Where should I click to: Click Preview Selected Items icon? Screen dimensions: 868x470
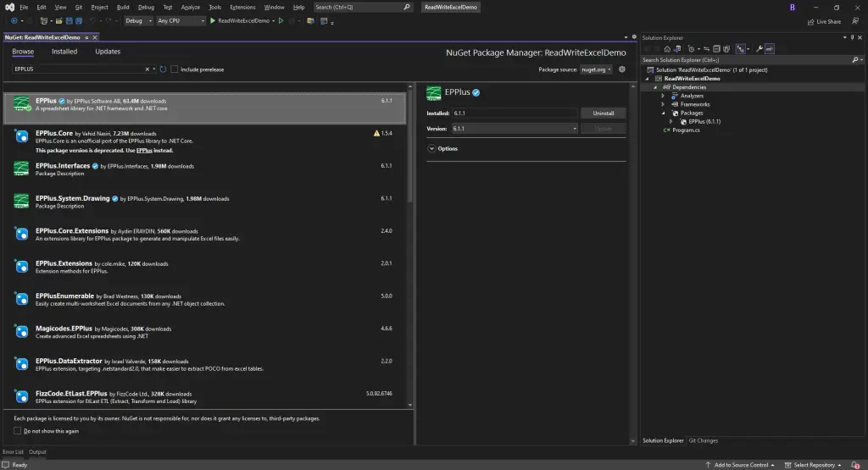(770, 48)
